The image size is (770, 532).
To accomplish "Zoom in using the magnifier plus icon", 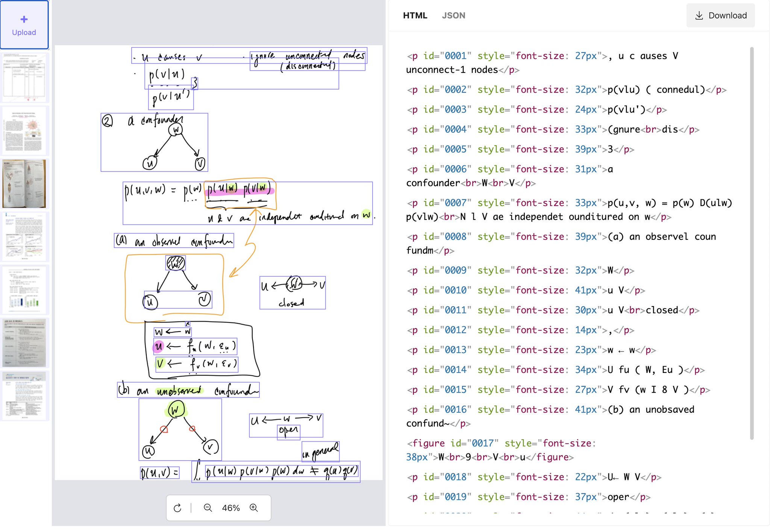I will pos(254,508).
